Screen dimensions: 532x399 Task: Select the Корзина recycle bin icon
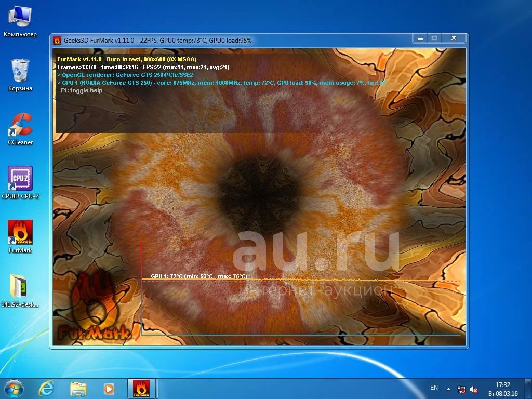[x=20, y=75]
